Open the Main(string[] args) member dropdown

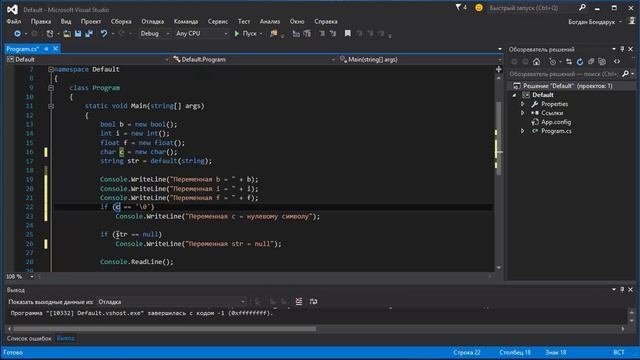coord(420,60)
